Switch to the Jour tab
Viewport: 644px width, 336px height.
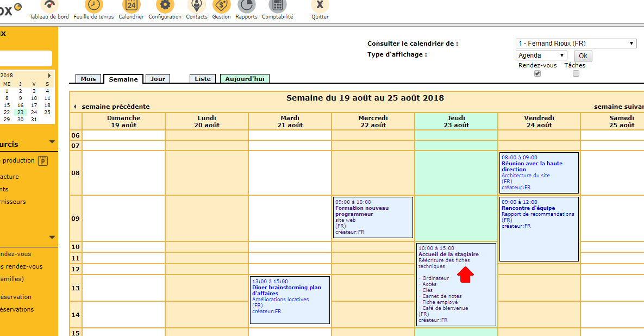click(x=158, y=79)
